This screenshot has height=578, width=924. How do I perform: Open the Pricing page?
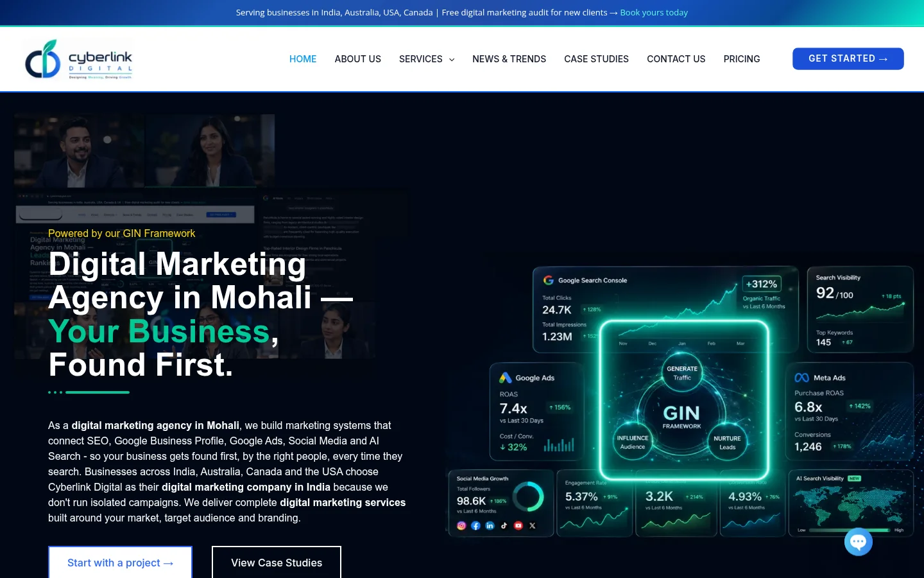(x=742, y=59)
